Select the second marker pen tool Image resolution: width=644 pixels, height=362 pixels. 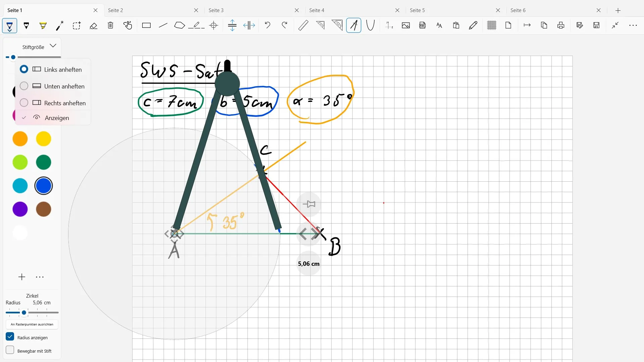coord(26,25)
